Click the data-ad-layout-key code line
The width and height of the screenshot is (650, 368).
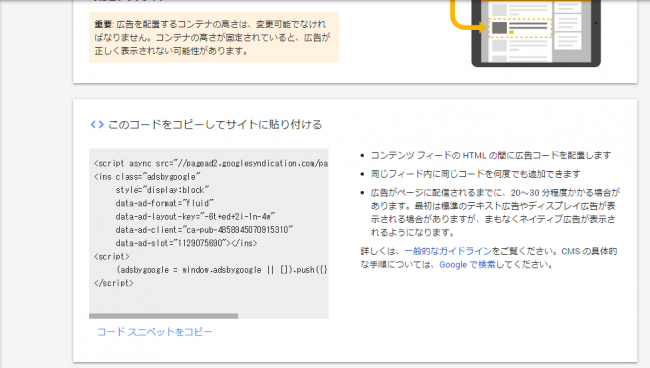pos(195,216)
